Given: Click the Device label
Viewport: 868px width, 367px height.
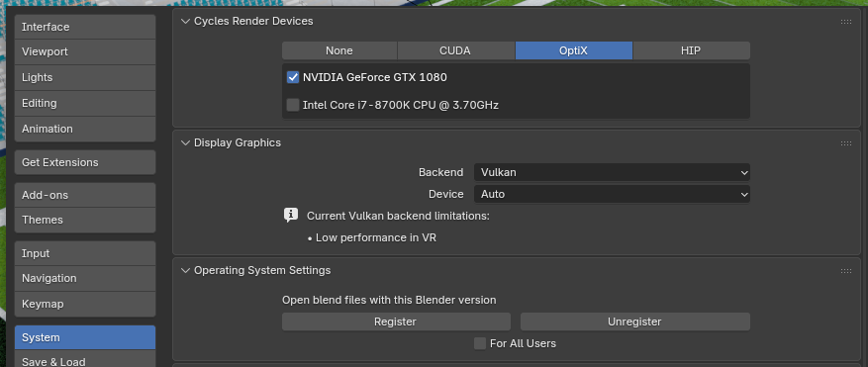Looking at the screenshot, I should (445, 194).
